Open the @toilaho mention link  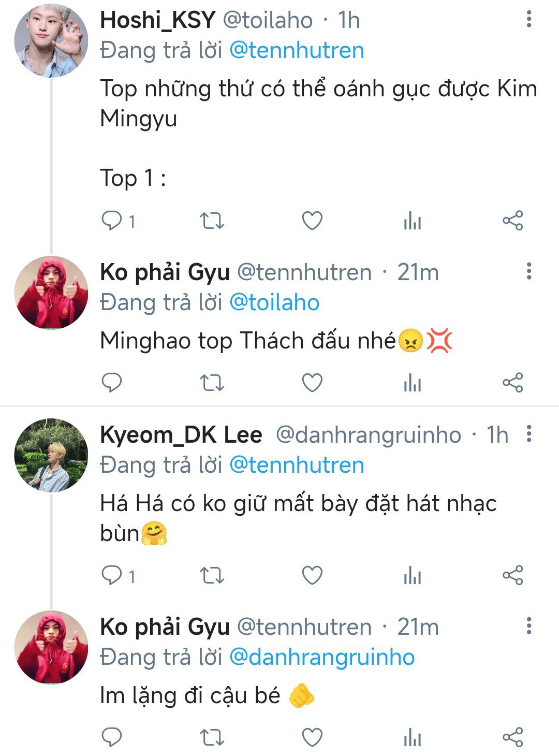(274, 303)
